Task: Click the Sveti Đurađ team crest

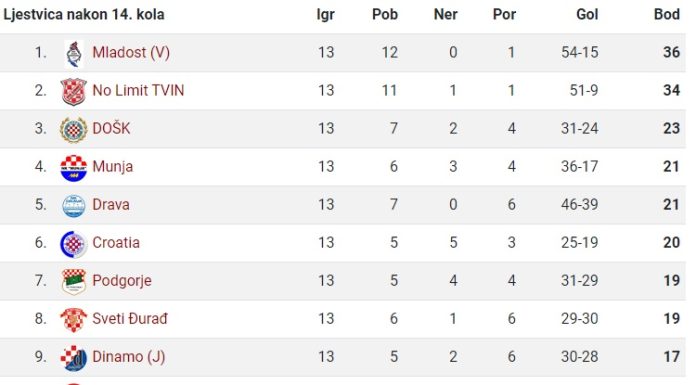Action: 73,320
